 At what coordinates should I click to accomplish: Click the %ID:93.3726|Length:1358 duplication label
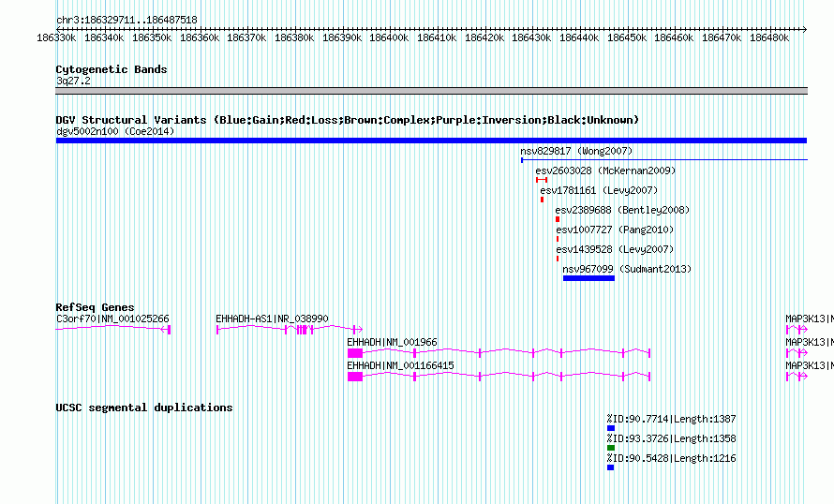tap(671, 438)
